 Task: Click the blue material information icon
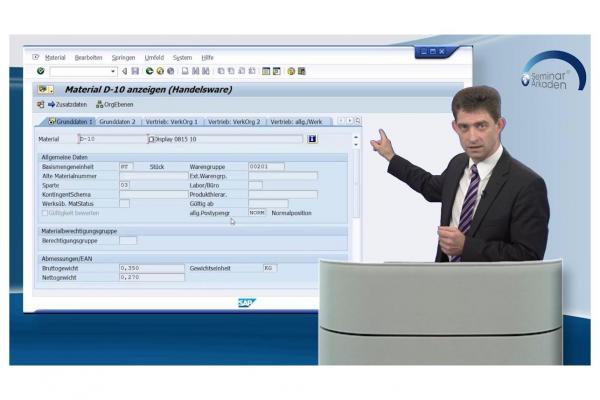(312, 139)
